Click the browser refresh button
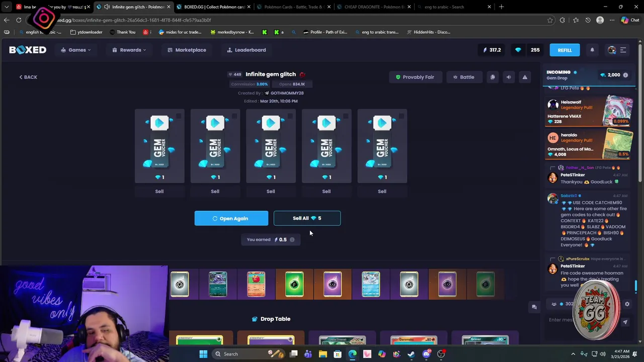Image resolution: width=644 pixels, height=362 pixels. tap(19, 20)
